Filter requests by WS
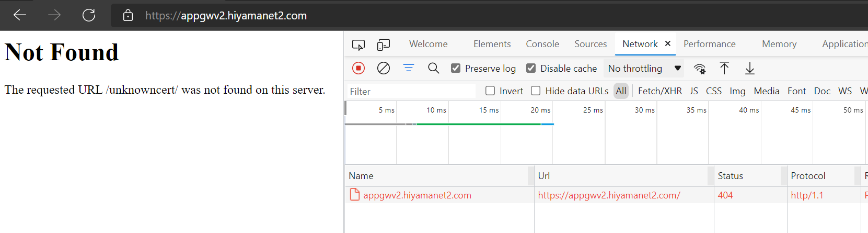 [845, 91]
